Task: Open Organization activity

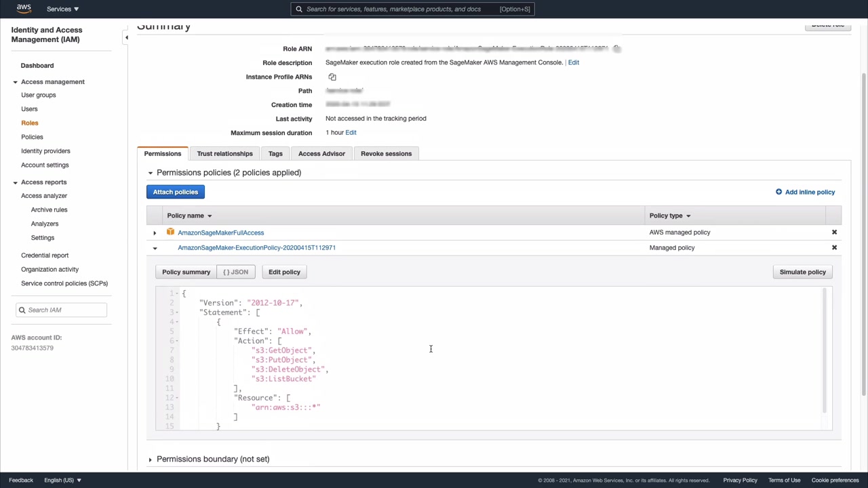Action: 50,270
